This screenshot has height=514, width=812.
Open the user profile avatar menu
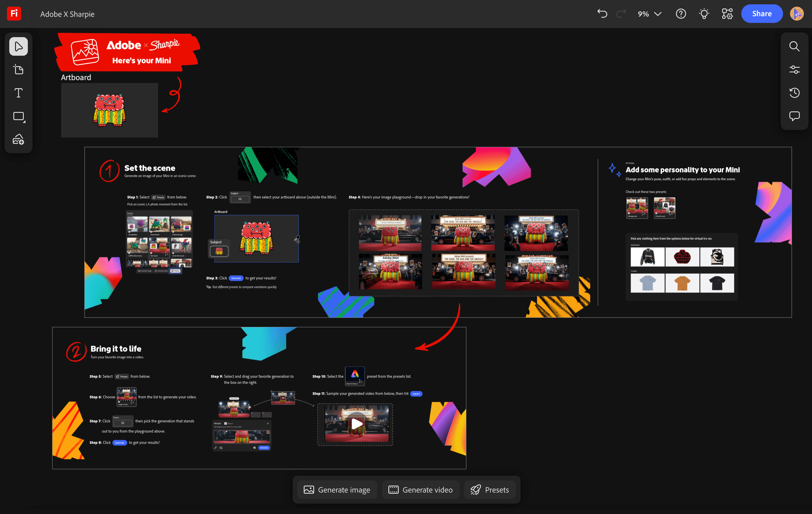[796, 14]
